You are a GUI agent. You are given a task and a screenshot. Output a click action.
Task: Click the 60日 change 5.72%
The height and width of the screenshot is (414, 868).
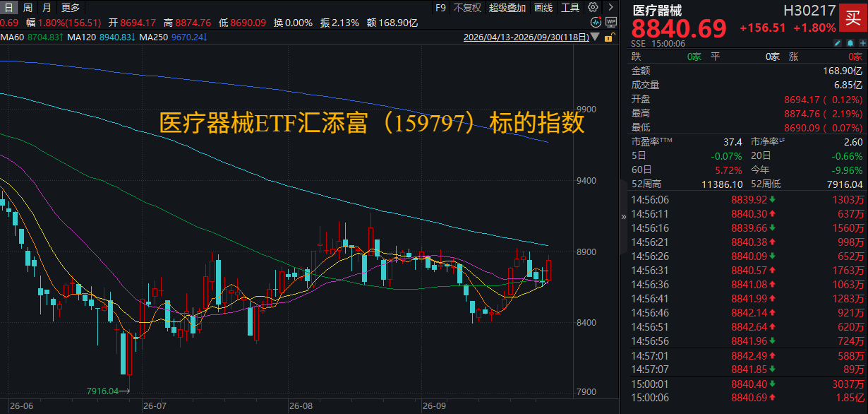[729, 170]
